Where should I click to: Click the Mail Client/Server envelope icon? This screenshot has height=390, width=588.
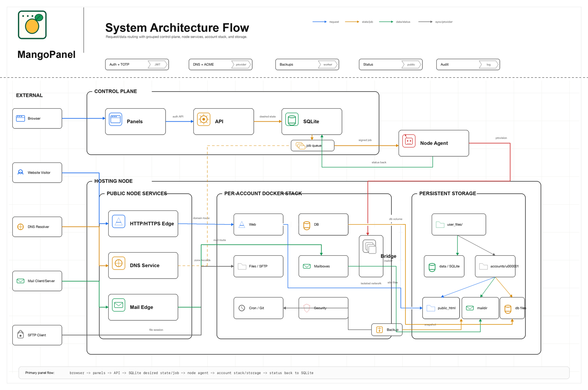(20, 281)
